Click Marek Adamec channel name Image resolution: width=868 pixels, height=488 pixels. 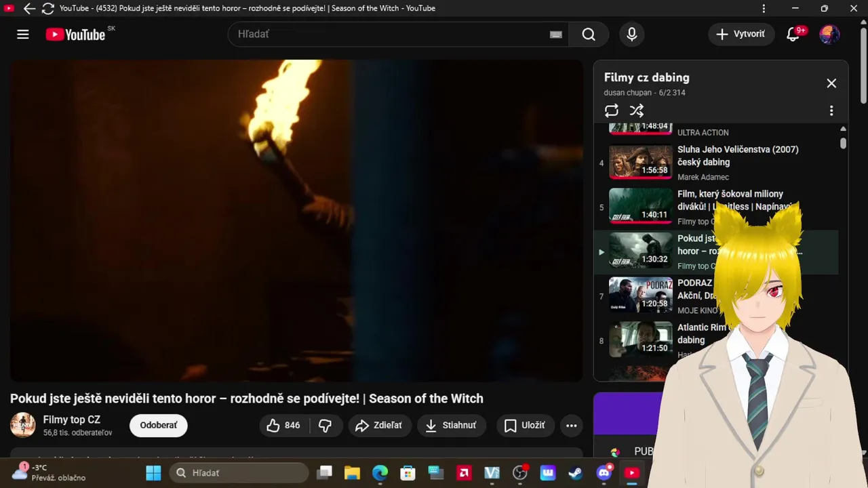pos(703,177)
